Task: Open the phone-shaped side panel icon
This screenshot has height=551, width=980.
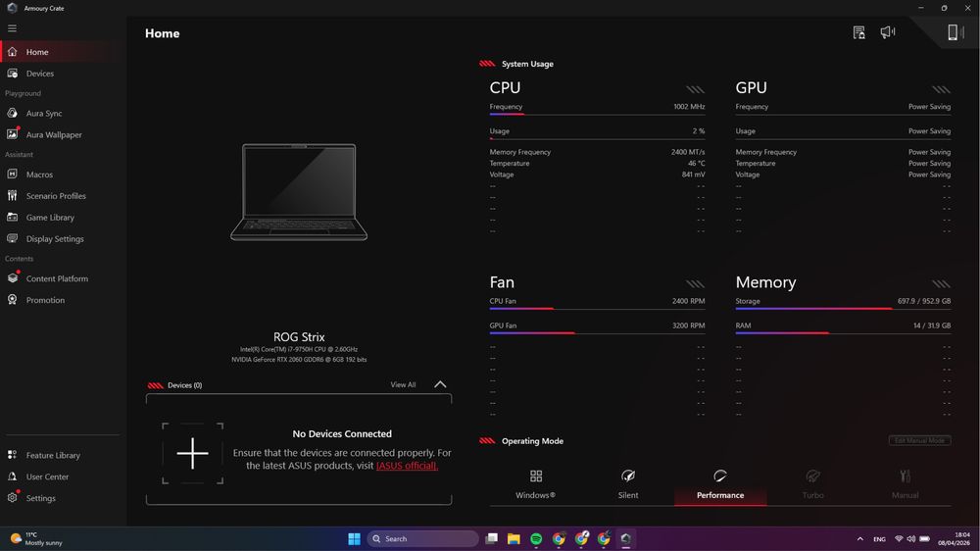Action: [x=955, y=32]
